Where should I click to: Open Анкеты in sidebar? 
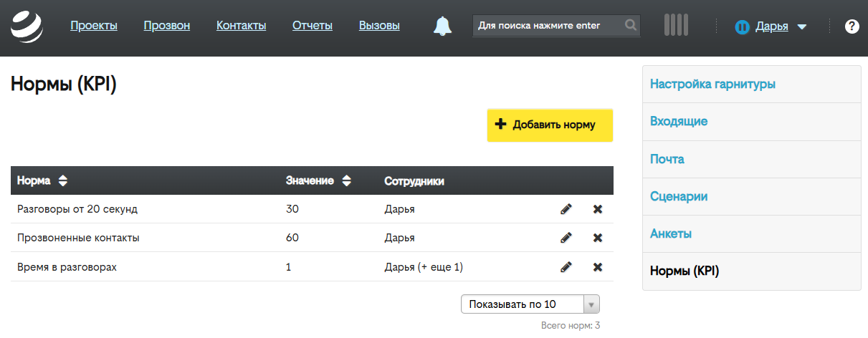tap(751, 233)
